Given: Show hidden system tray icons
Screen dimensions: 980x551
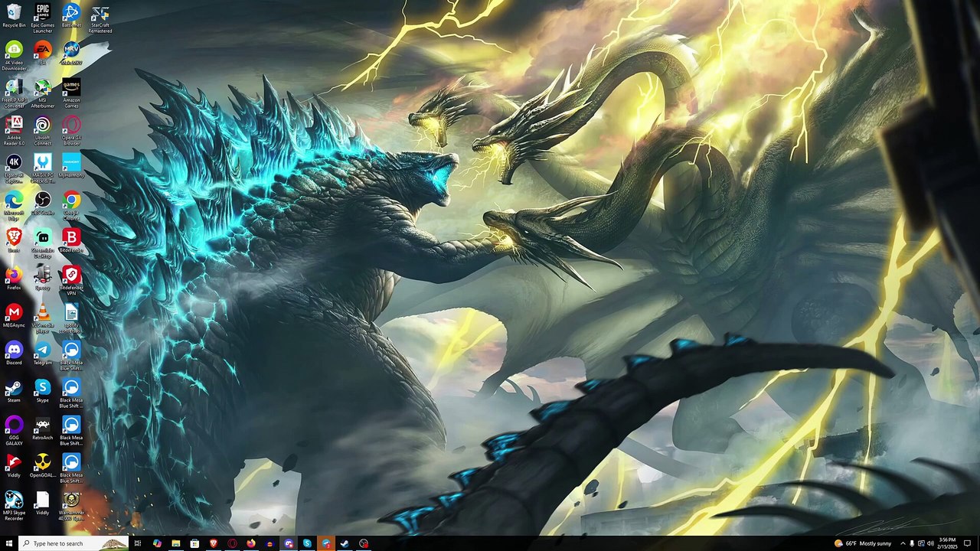Looking at the screenshot, I should tap(902, 543).
